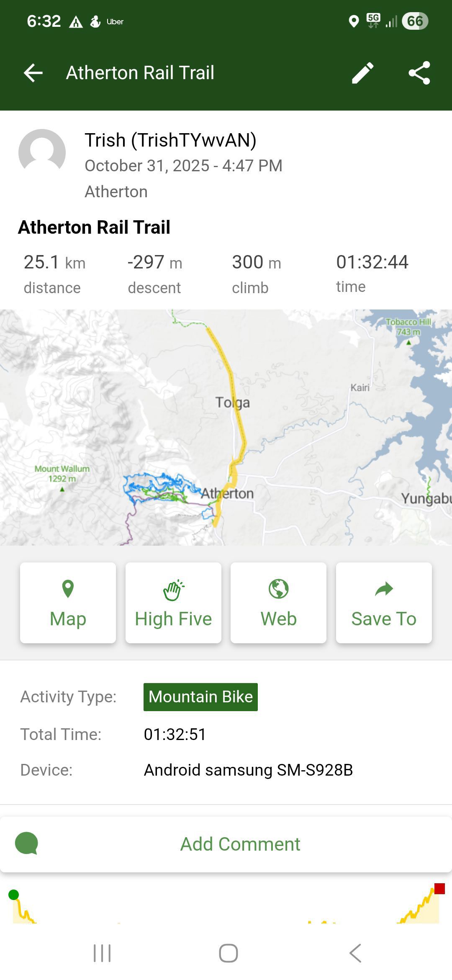This screenshot has height=980, width=452.
Task: Open the Map button
Action: pyautogui.click(x=68, y=603)
